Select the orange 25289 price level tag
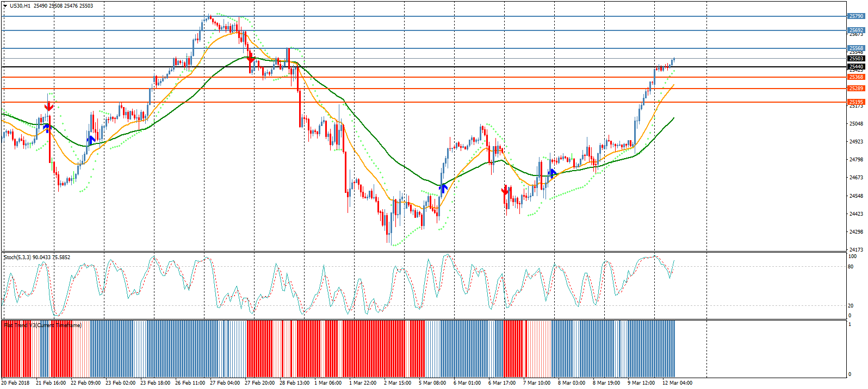 click(856, 89)
